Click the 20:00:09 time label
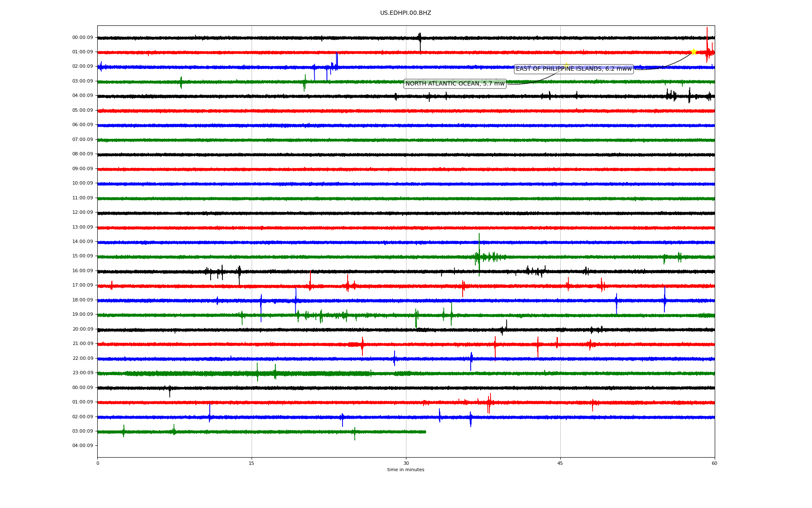812x508 pixels. [x=82, y=329]
